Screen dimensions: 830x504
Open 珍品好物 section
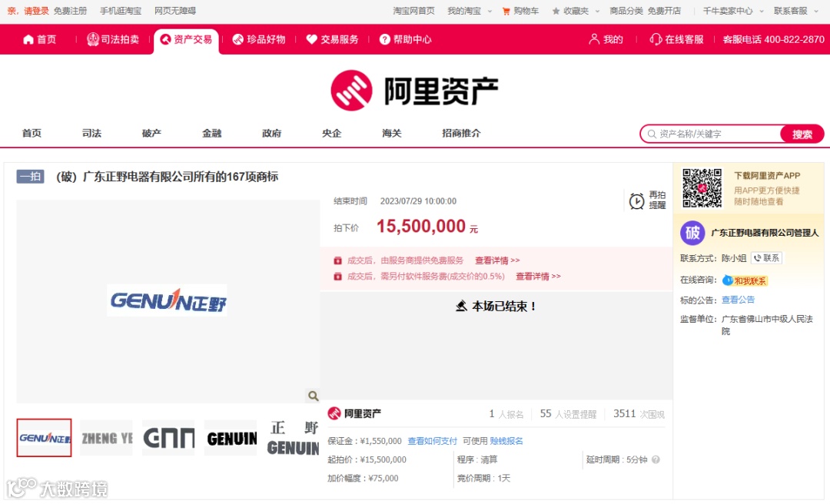point(260,40)
